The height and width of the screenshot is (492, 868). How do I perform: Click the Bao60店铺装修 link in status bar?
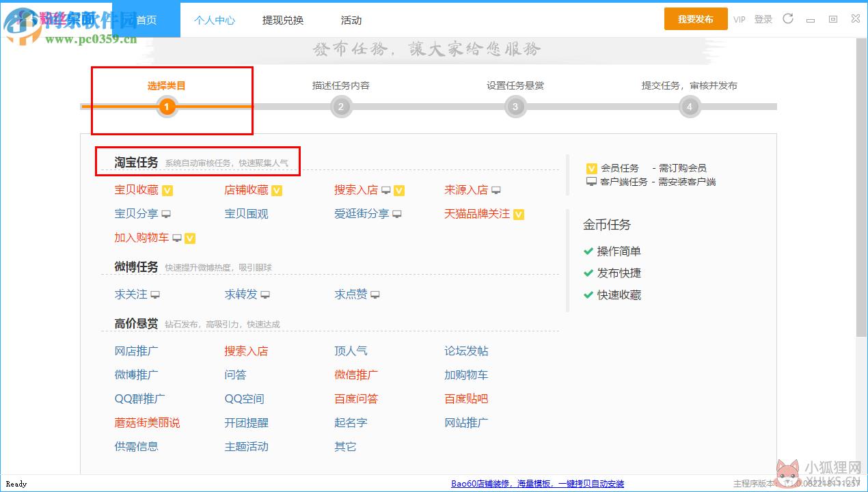click(x=537, y=484)
